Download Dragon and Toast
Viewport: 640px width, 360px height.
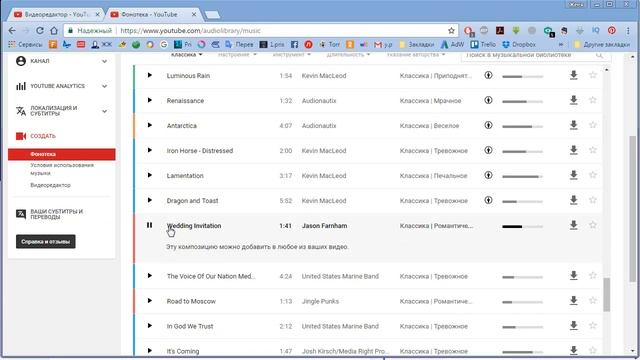click(573, 200)
